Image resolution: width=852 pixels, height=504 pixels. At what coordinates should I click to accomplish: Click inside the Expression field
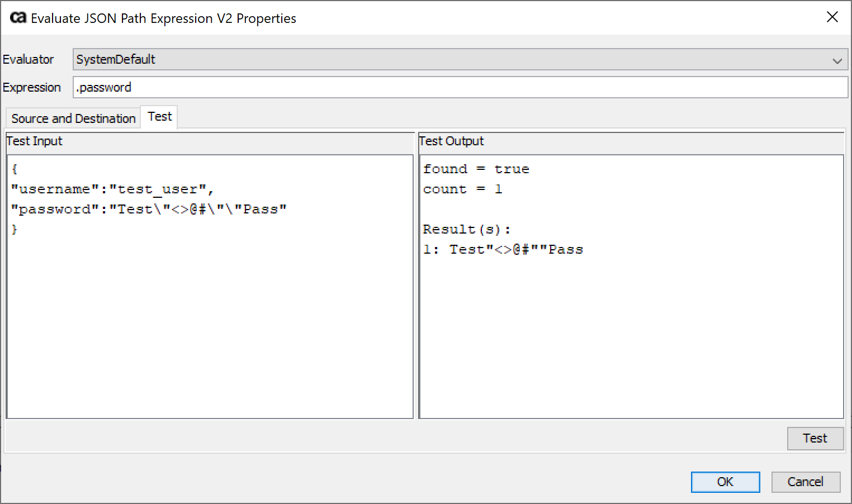tap(335, 87)
